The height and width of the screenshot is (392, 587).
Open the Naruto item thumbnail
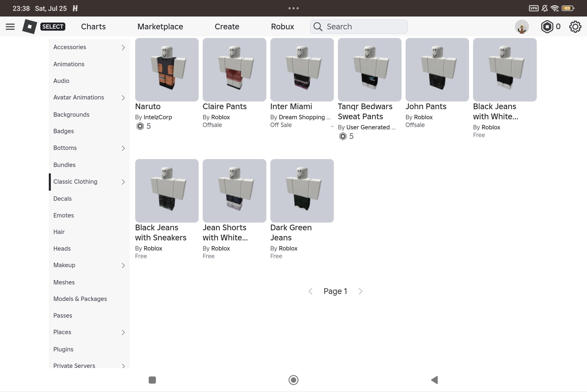tap(167, 70)
